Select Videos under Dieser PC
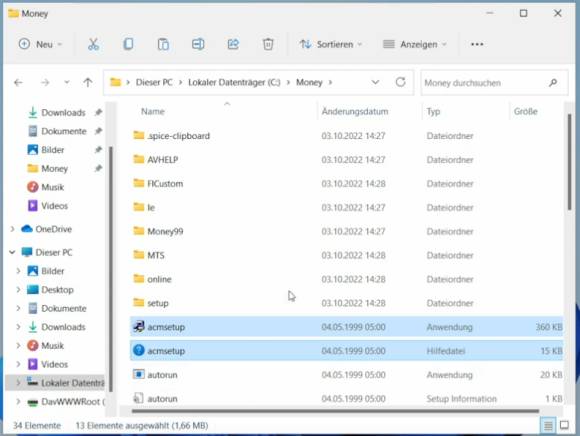The image size is (580, 436). 54,364
